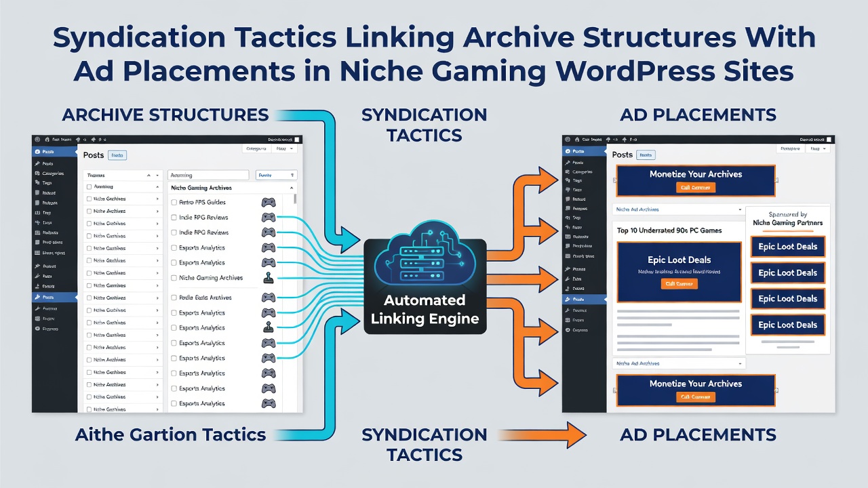Click gamepad icon in Retro FPS Guides row

click(269, 202)
